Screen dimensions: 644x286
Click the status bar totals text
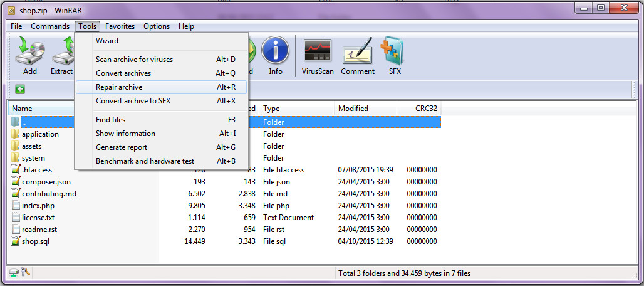[x=405, y=273]
